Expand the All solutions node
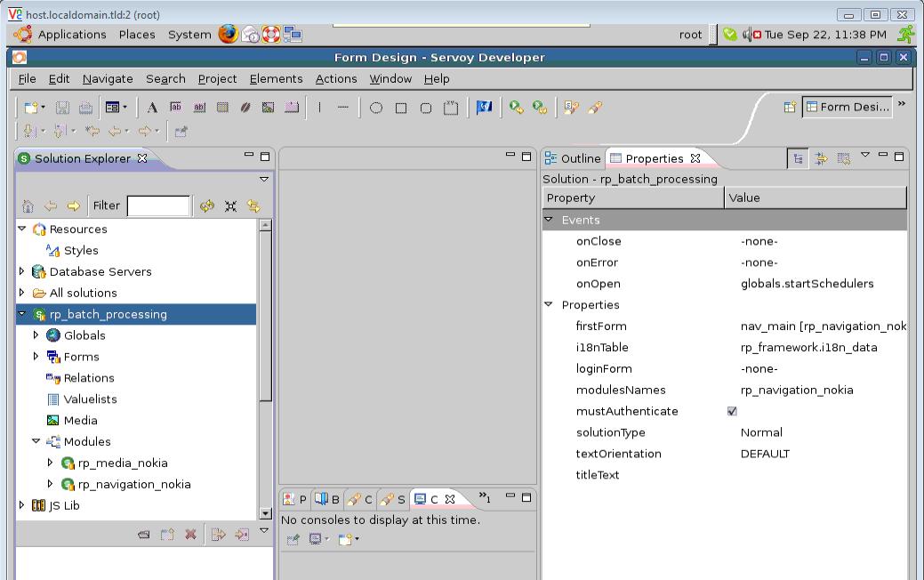The image size is (924, 580). tap(22, 293)
